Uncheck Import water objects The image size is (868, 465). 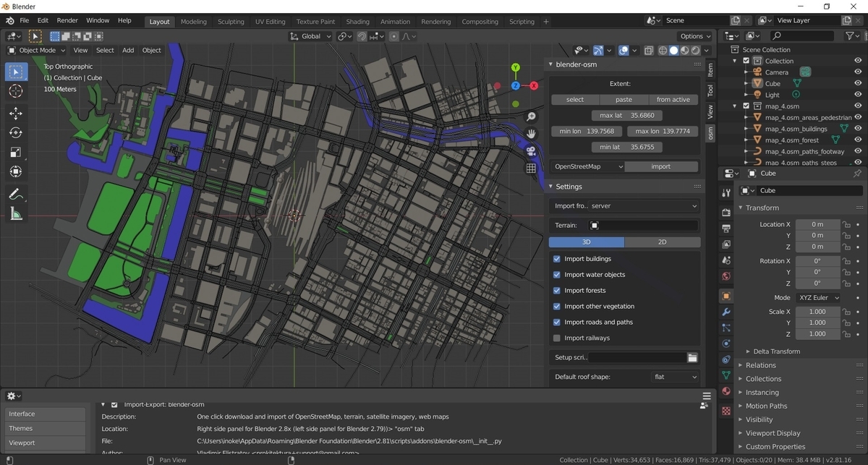(556, 275)
